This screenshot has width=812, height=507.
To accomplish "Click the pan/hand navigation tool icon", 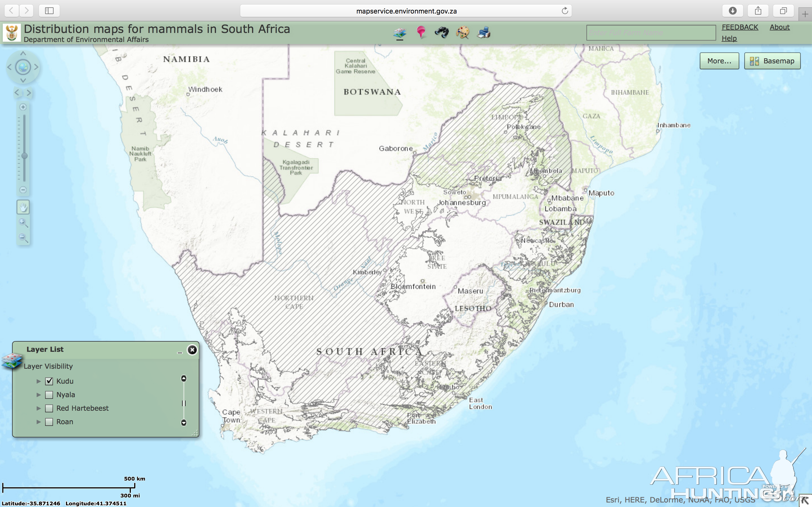I will pyautogui.click(x=23, y=207).
